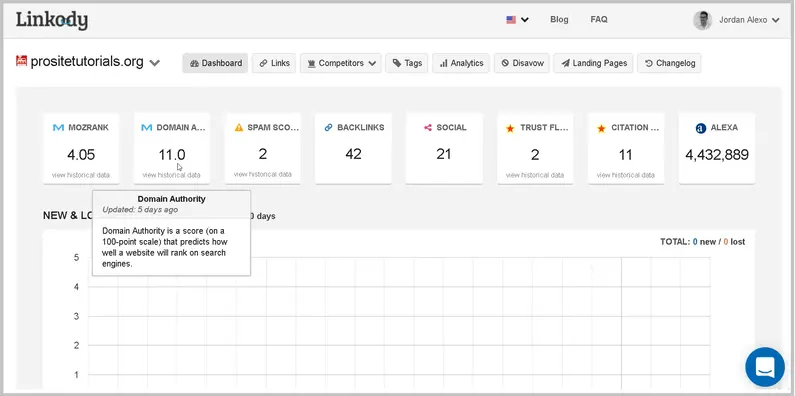This screenshot has height=396, width=795.
Task: Click the star icon on Citation Flow card
Action: point(601,128)
